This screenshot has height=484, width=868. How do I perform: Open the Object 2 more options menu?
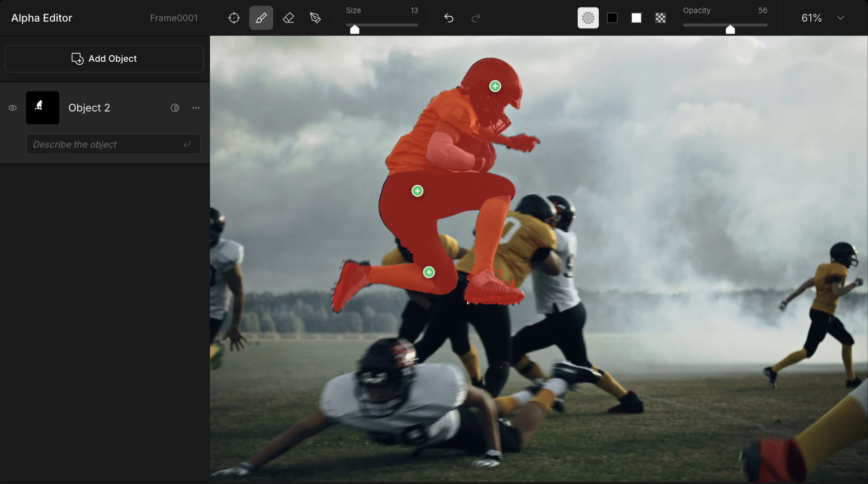(196, 108)
